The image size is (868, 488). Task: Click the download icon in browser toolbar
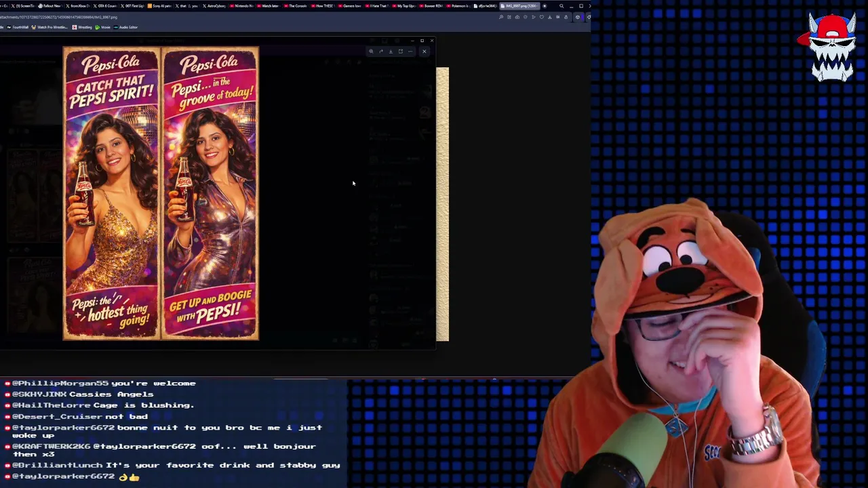550,17
